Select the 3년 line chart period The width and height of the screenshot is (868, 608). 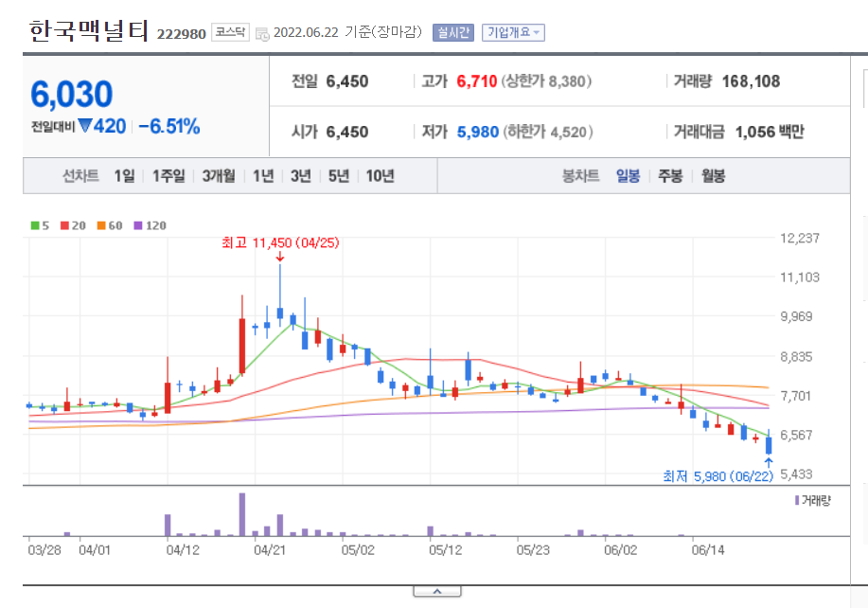click(301, 176)
